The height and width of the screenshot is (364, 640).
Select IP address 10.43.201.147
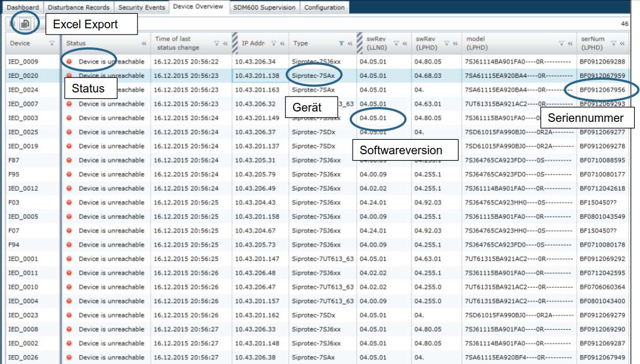tap(257, 259)
